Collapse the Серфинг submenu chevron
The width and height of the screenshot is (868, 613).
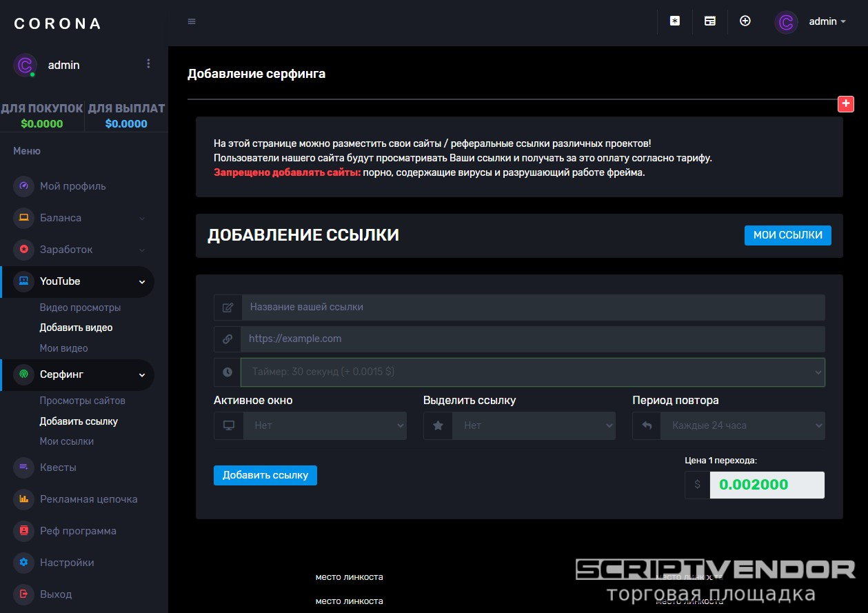(x=142, y=374)
